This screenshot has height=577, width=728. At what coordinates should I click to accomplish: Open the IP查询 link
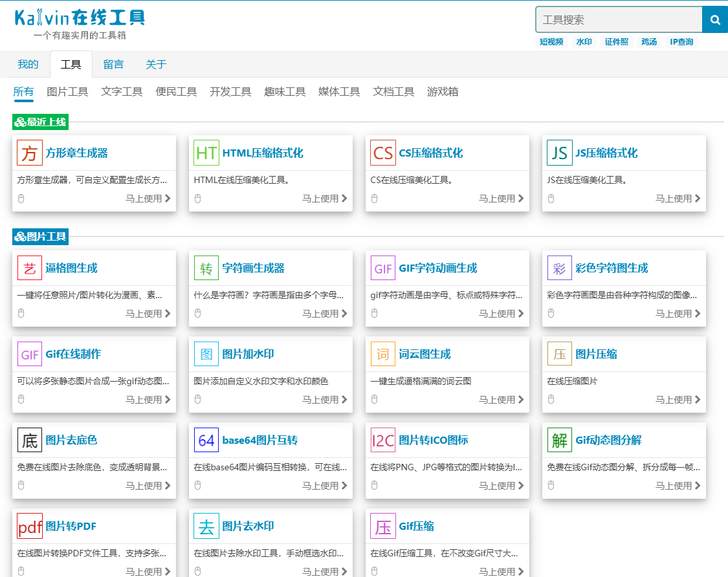click(x=681, y=41)
